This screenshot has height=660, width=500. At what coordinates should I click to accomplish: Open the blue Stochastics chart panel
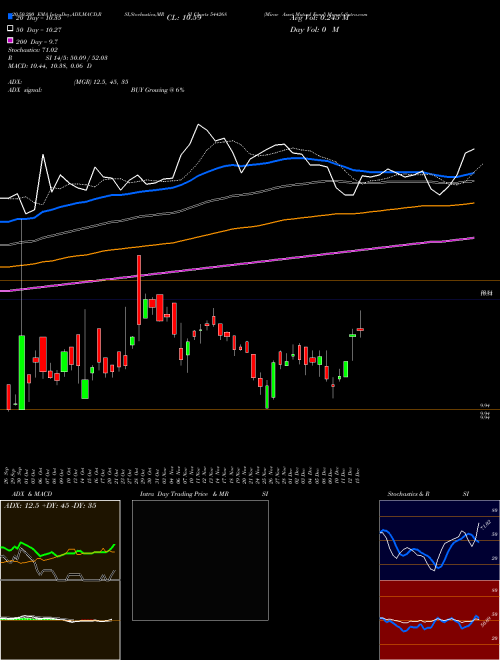point(439,540)
